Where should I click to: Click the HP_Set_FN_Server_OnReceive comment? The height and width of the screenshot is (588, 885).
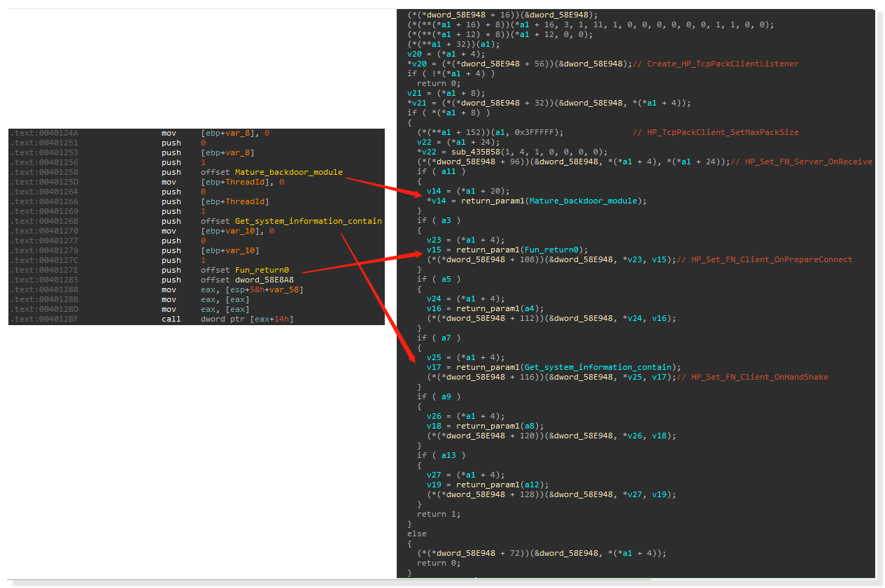(x=808, y=162)
